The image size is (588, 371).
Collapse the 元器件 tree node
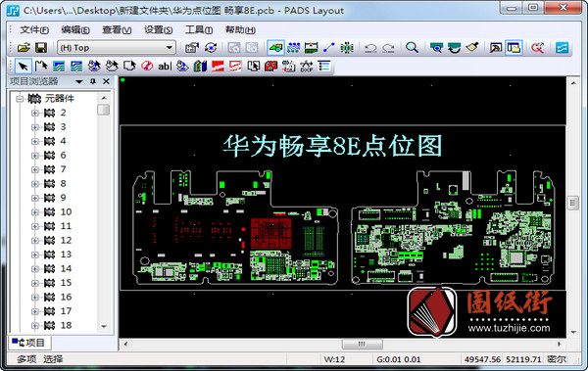[20, 99]
